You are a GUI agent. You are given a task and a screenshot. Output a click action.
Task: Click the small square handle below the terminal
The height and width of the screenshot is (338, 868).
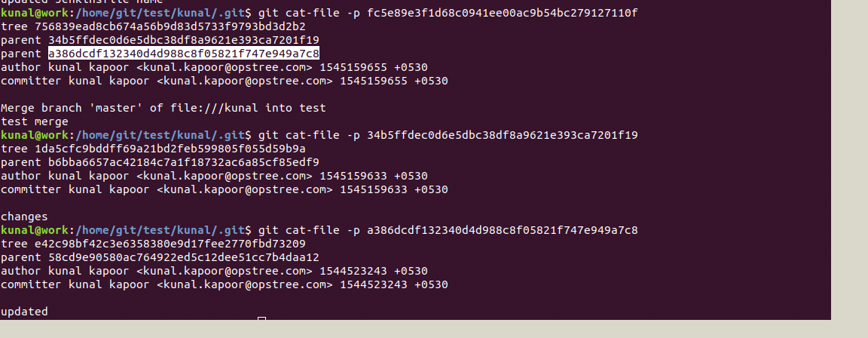coord(261,320)
